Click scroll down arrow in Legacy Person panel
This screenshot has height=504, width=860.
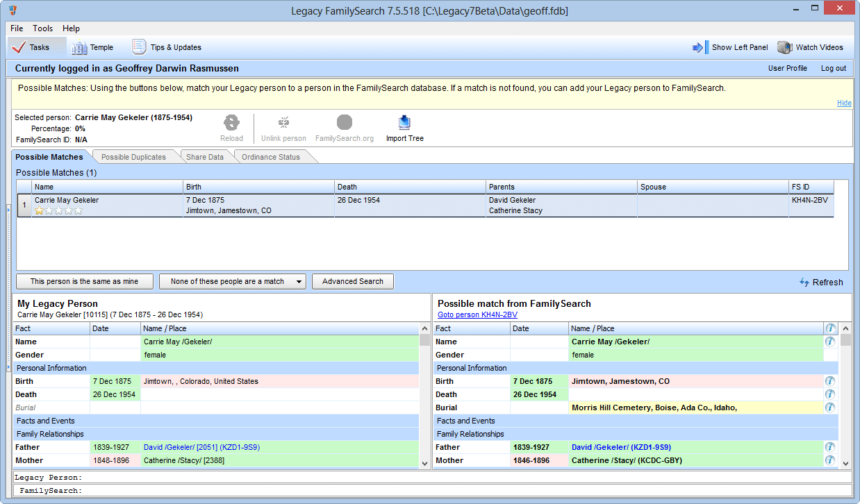click(425, 462)
